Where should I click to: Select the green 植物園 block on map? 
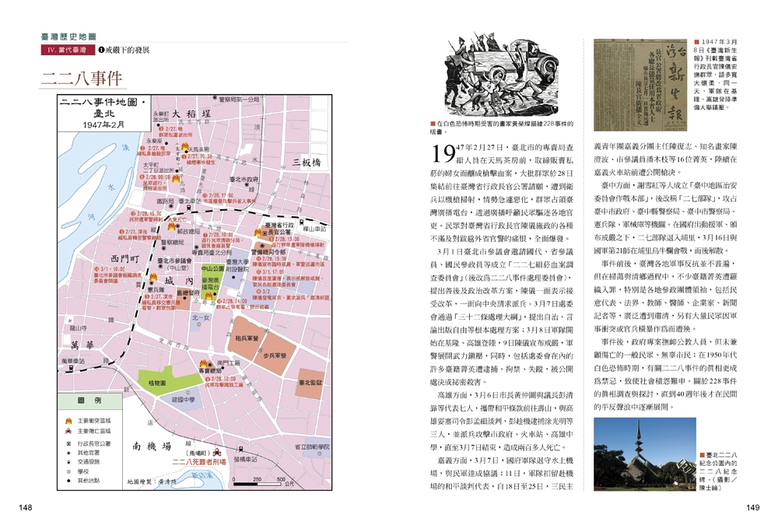(159, 381)
